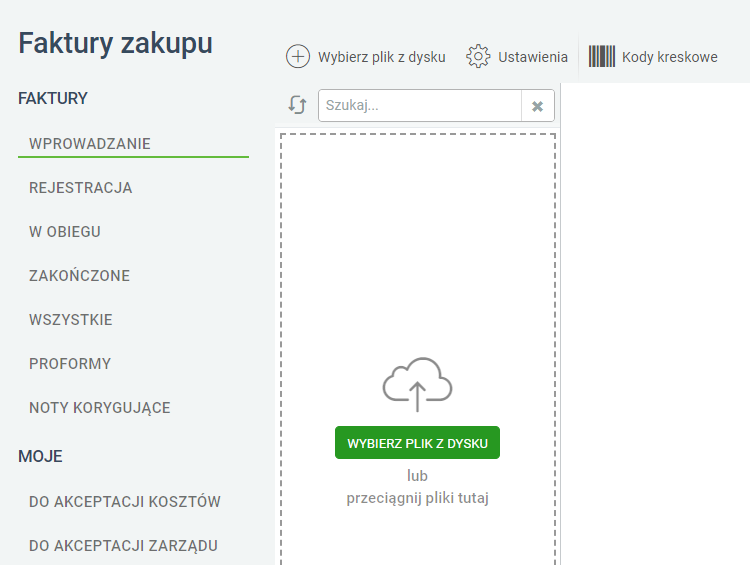Show ZAKOŃCZONE invoices
The height and width of the screenshot is (565, 750).
79,276
